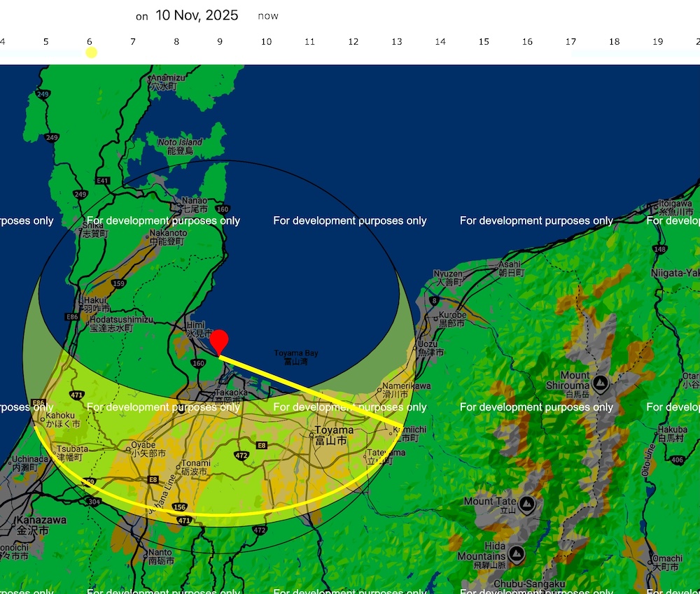
Task: Click the E86 expressway shield
Action: point(71,317)
